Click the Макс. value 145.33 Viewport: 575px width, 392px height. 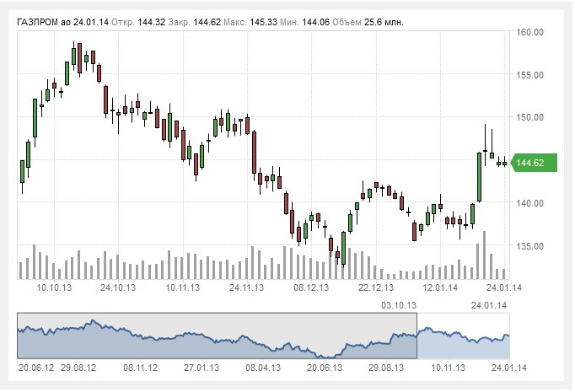(263, 22)
